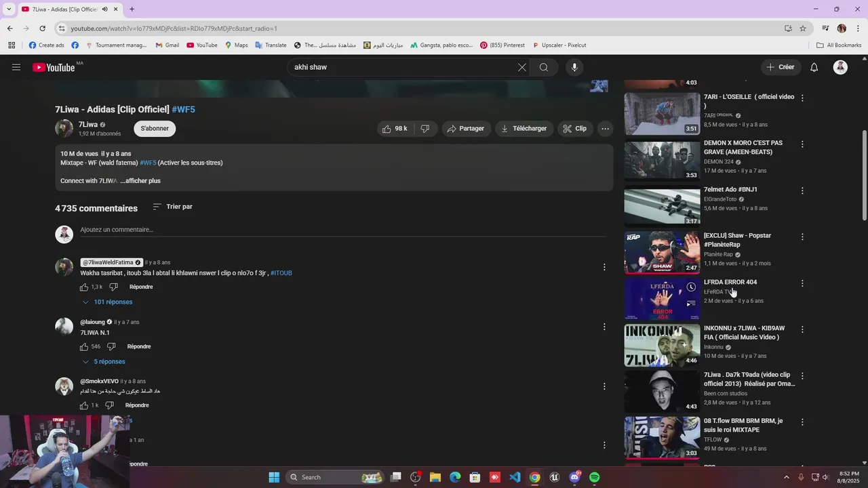The width and height of the screenshot is (868, 488).
Task: Expand the 5 réponses thread
Action: [104, 362]
